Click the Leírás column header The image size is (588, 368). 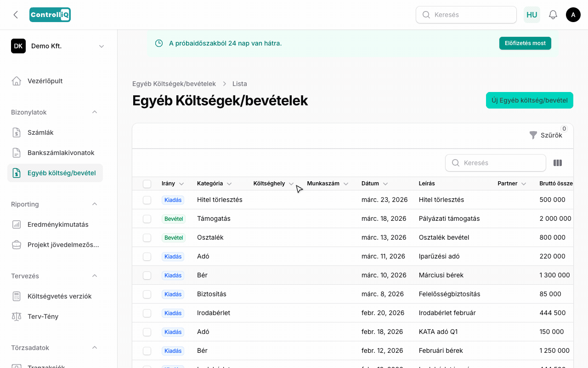tap(427, 184)
